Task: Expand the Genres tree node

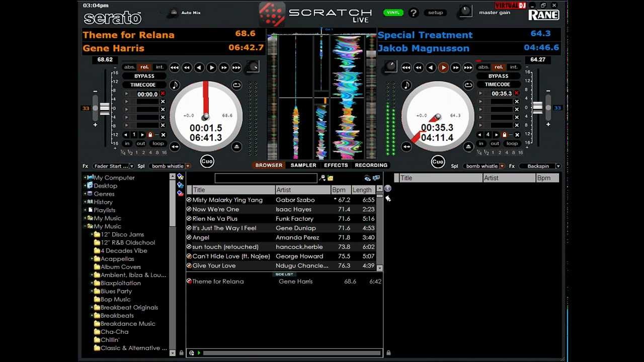Action: click(x=85, y=194)
